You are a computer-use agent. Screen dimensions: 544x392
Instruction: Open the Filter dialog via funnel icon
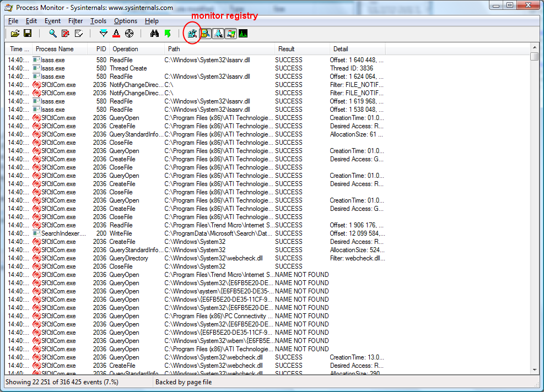(x=103, y=33)
